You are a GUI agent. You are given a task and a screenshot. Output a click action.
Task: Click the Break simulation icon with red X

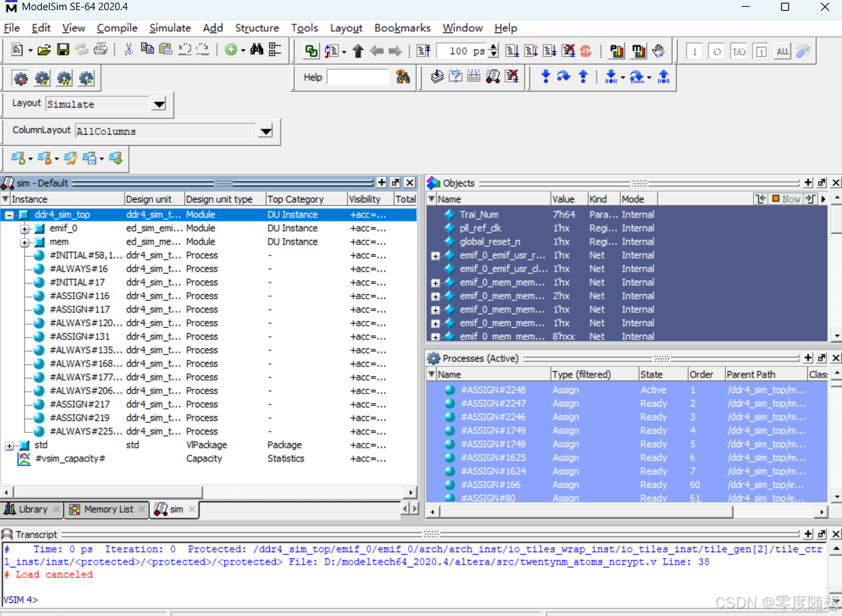coord(568,51)
